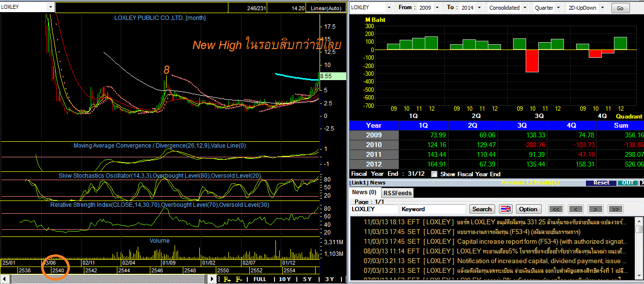Click the chart scroll-right arrow
The height and width of the screenshot is (284, 644).
[x=211, y=279]
